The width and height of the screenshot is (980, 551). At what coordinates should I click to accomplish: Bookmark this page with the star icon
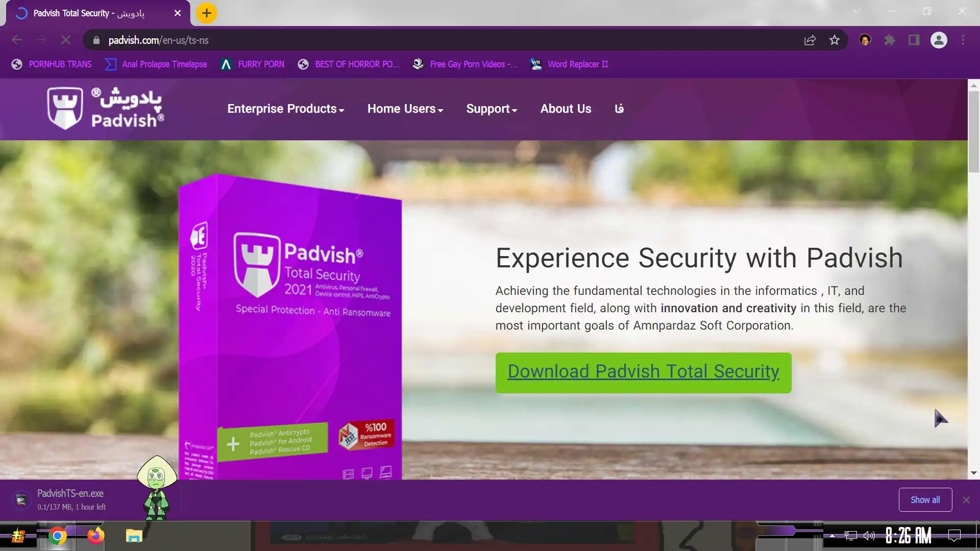click(834, 40)
